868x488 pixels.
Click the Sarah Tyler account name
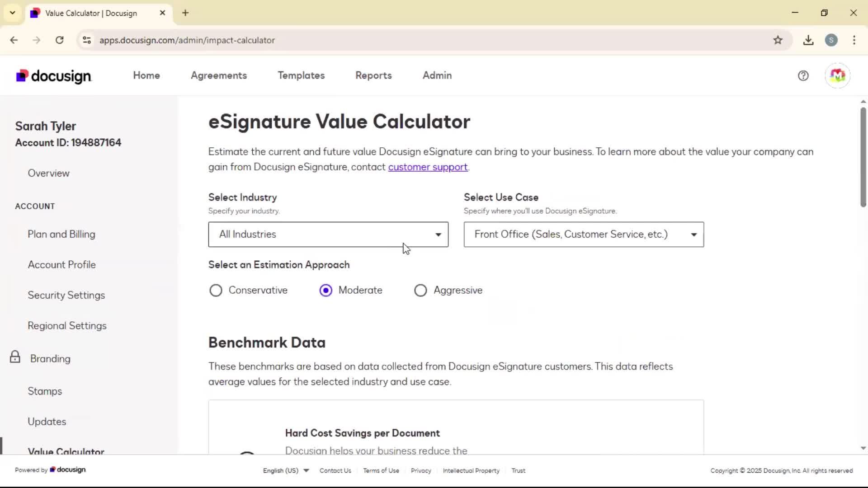[45, 126]
